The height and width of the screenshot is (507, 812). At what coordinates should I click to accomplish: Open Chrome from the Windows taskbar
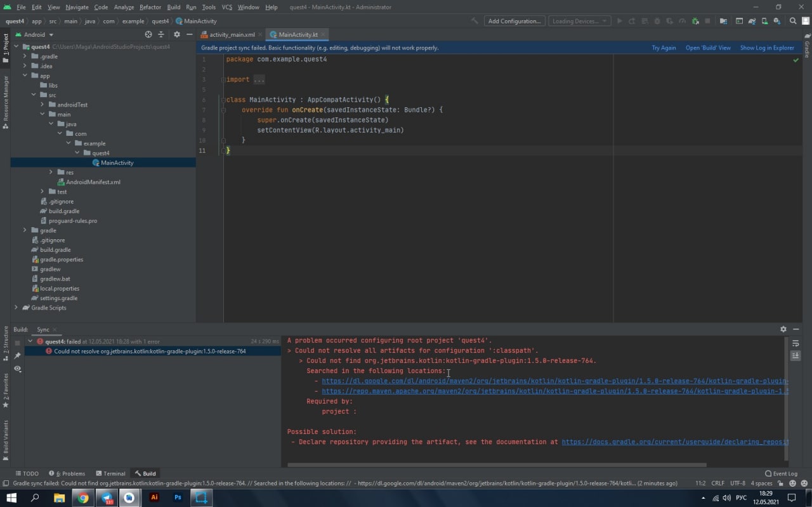[82, 498]
